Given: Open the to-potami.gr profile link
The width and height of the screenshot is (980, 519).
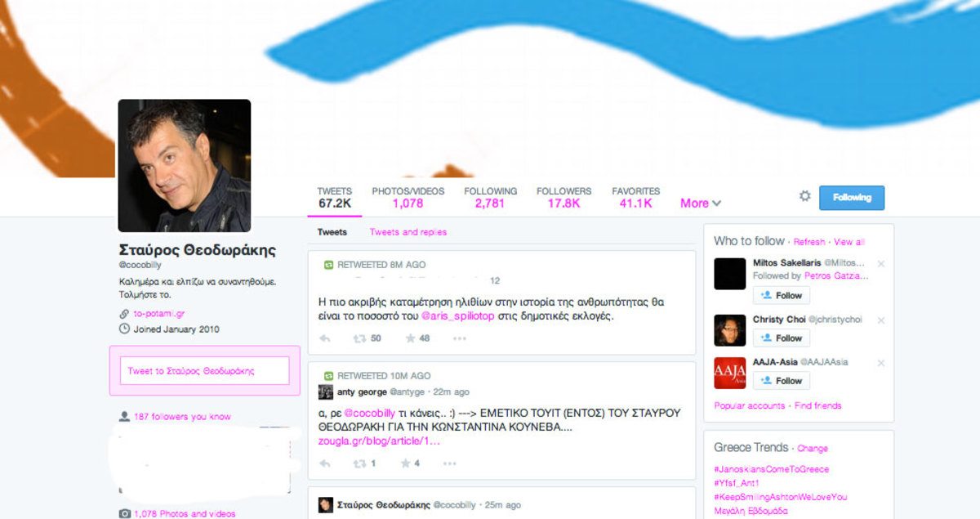Looking at the screenshot, I should click(159, 313).
